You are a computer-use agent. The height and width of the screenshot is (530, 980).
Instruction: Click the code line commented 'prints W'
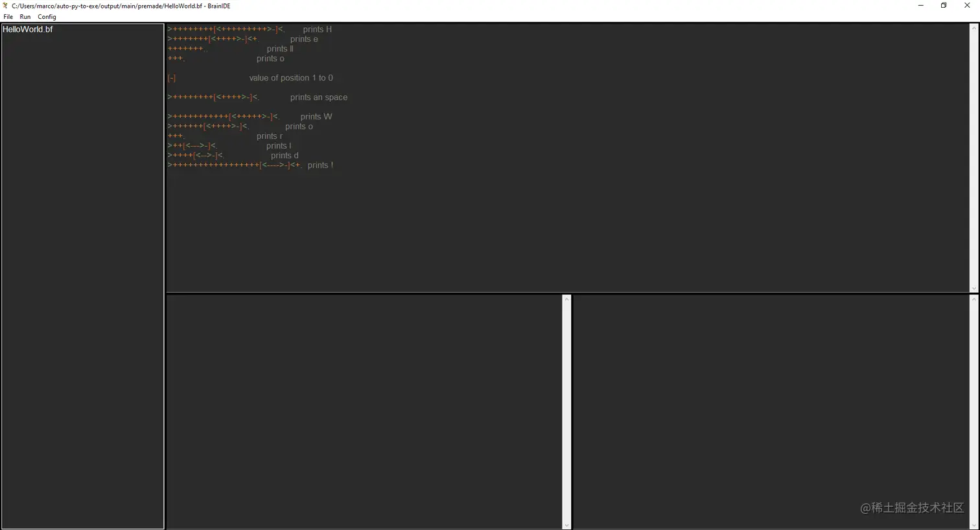pos(250,117)
